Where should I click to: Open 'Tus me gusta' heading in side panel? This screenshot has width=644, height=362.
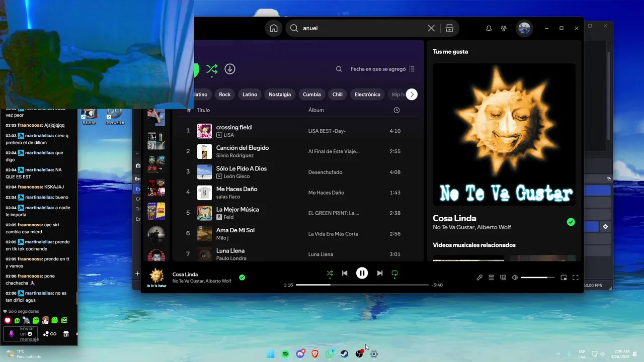click(x=450, y=51)
